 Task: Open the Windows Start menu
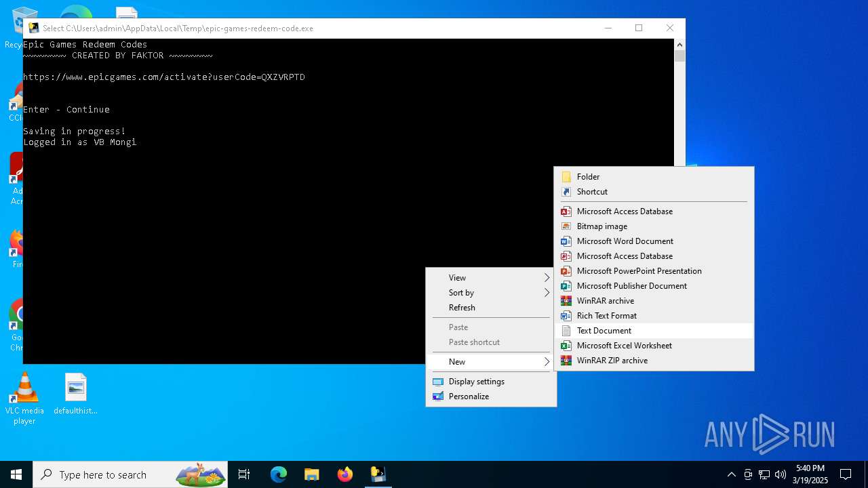(16, 474)
